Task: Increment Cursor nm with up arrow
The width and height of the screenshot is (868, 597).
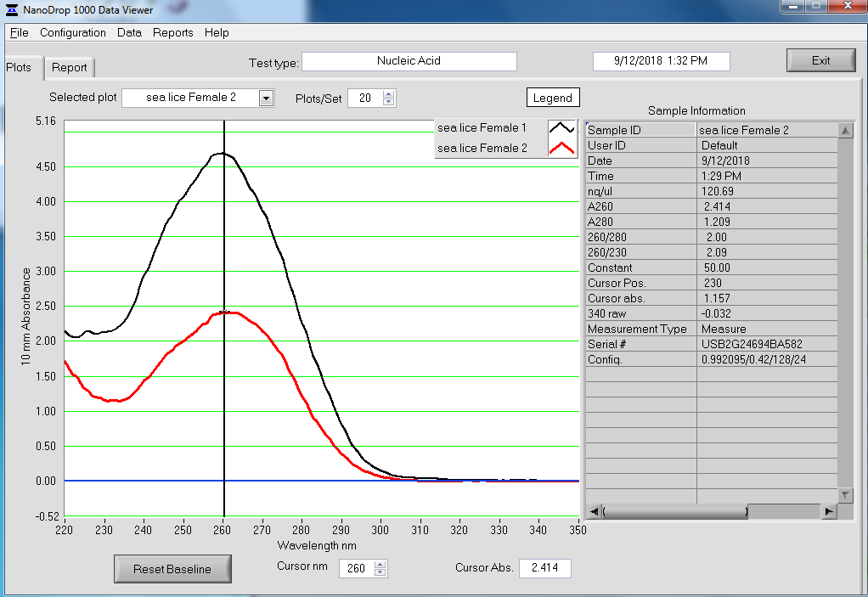Action: point(380,565)
